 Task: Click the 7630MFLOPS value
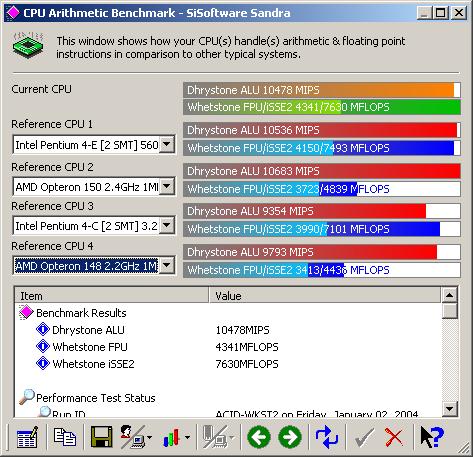pos(247,364)
